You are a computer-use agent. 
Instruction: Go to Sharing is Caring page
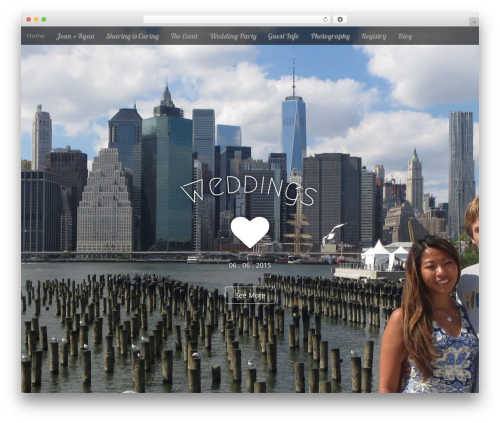(x=132, y=36)
